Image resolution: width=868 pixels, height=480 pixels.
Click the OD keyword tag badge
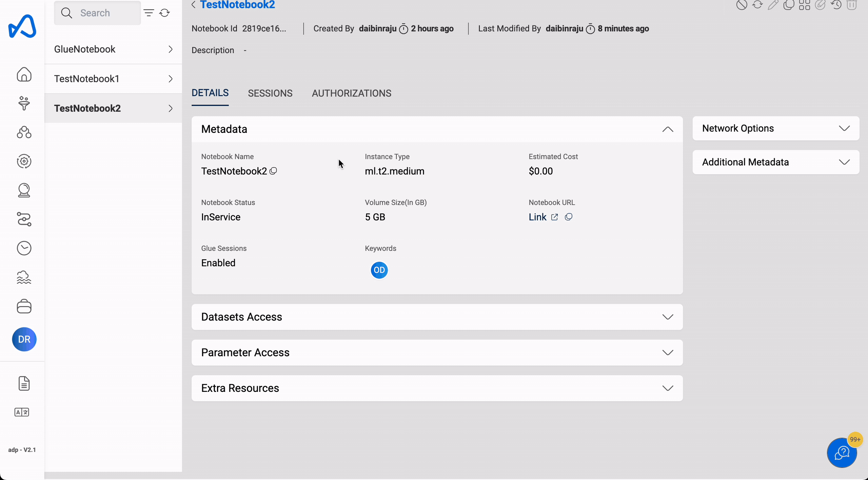pyautogui.click(x=379, y=269)
